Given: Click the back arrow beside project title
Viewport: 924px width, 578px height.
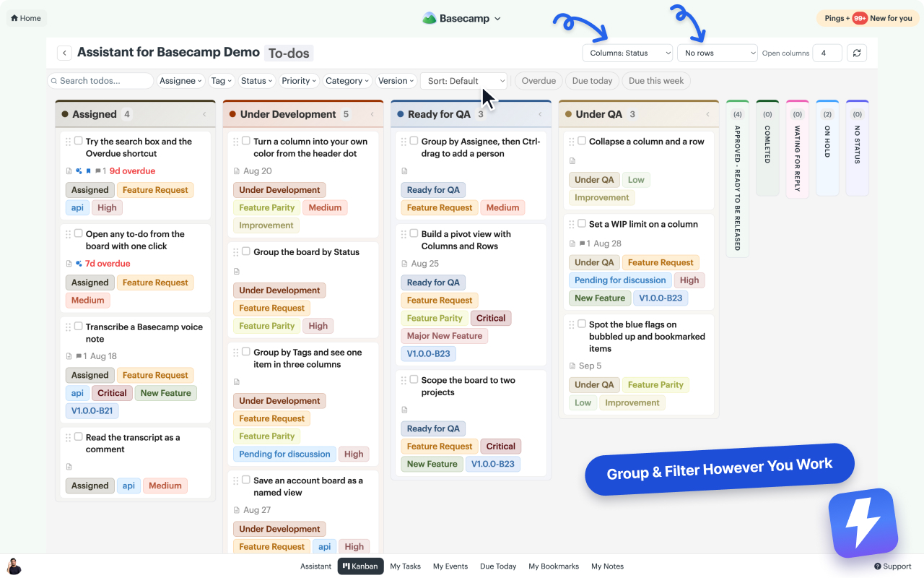Looking at the screenshot, I should tap(64, 53).
